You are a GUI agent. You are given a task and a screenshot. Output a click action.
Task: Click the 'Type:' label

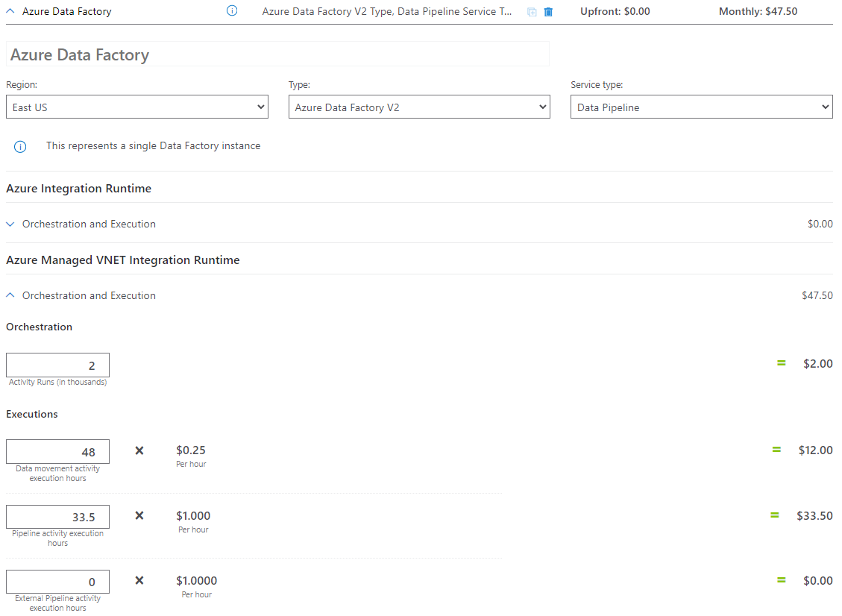[299, 85]
